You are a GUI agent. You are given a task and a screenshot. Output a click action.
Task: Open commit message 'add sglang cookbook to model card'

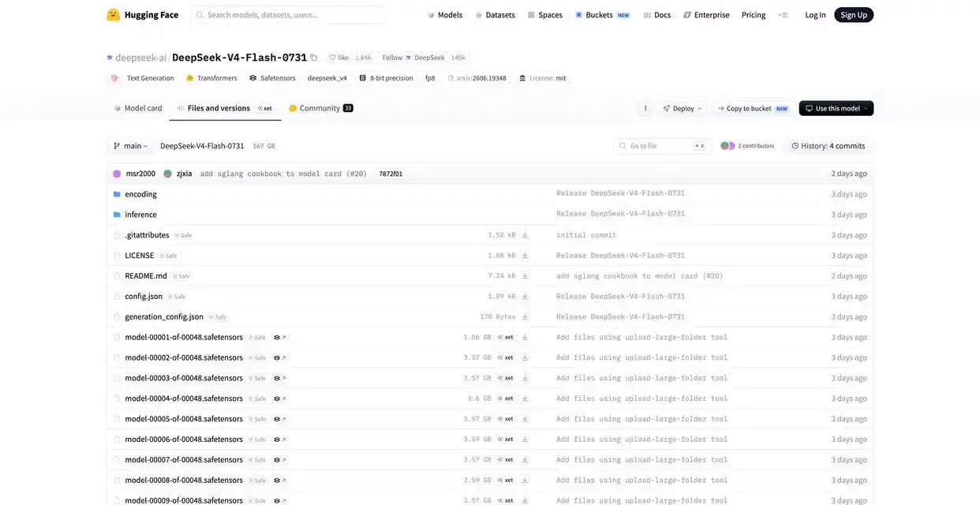pos(283,174)
